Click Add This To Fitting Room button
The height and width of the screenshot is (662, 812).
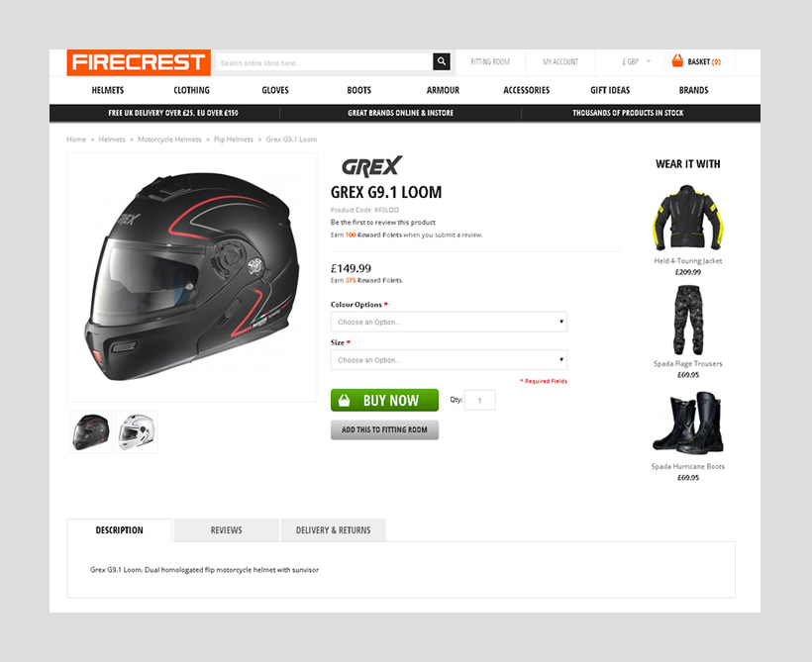click(385, 429)
